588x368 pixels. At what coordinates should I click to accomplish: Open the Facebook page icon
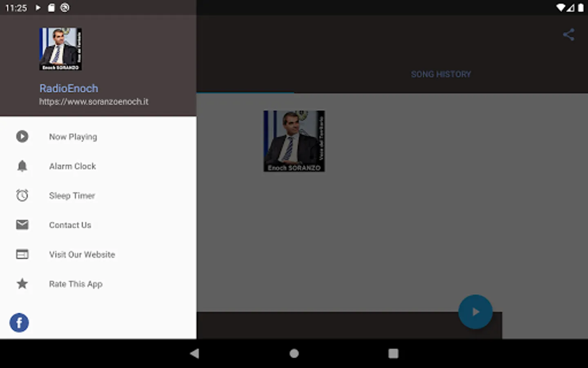pyautogui.click(x=19, y=323)
